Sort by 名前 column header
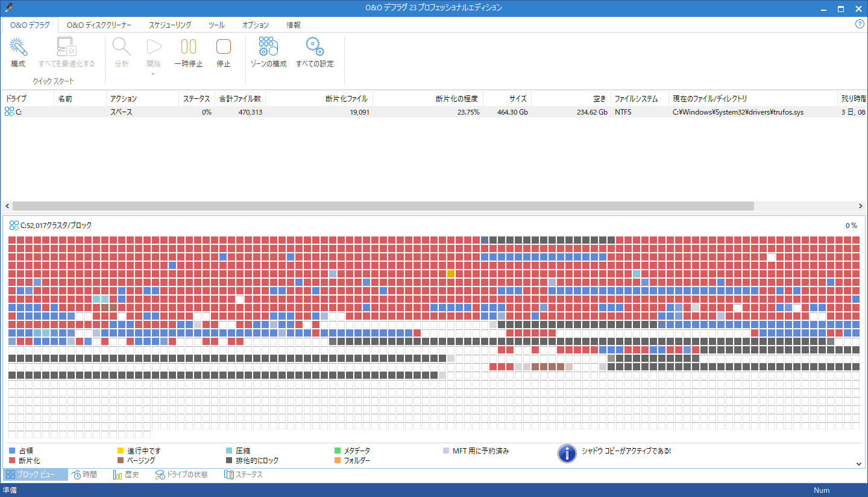868x497 pixels. click(x=80, y=99)
